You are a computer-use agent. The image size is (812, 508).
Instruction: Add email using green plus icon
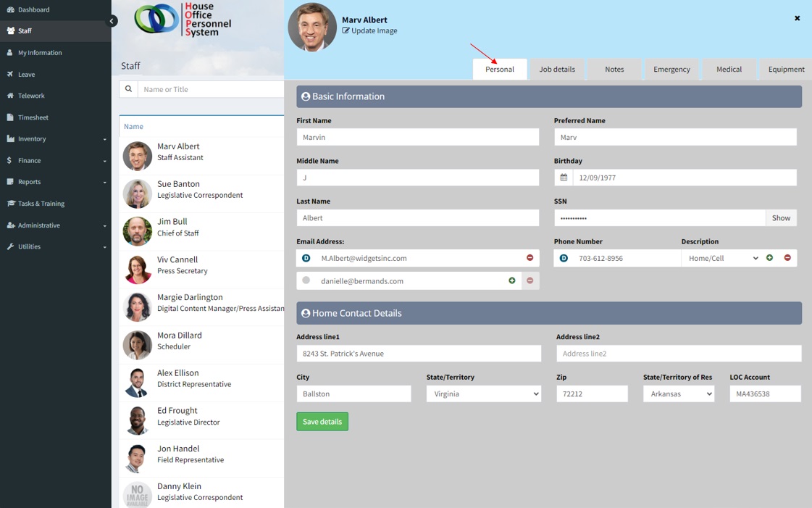pos(512,280)
